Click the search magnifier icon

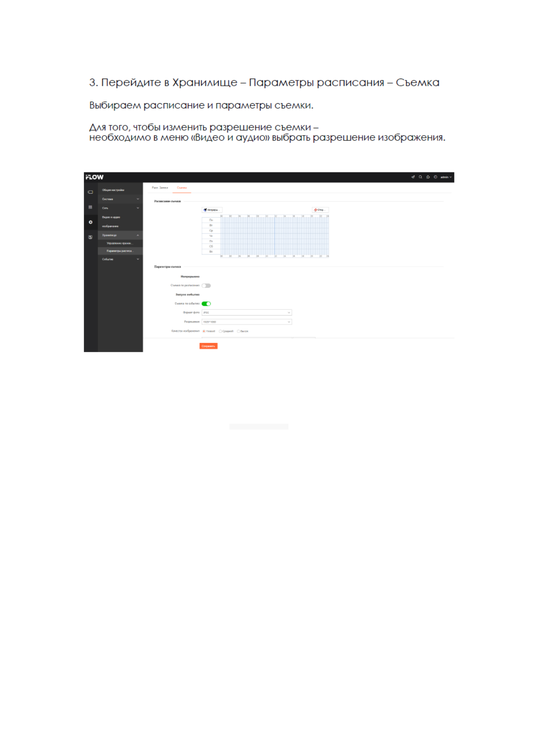(420, 177)
